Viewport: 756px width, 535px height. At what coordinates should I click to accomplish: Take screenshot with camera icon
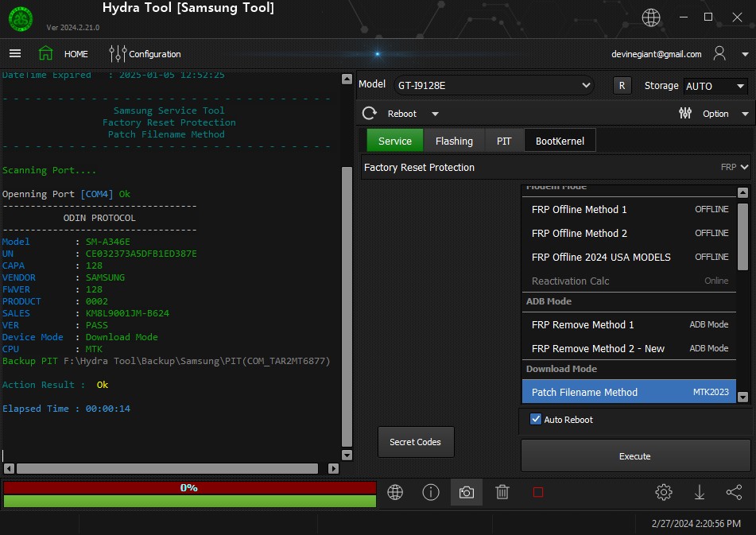pyautogui.click(x=466, y=493)
